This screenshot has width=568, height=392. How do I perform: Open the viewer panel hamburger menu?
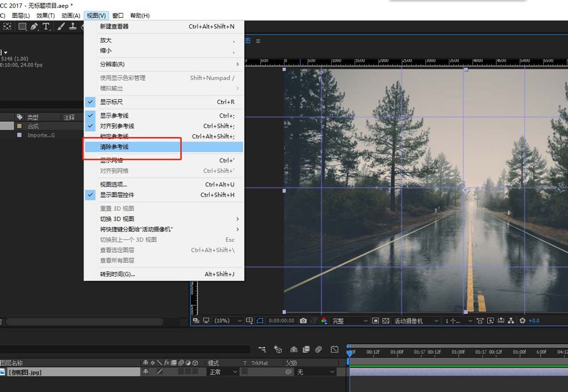coord(258,41)
